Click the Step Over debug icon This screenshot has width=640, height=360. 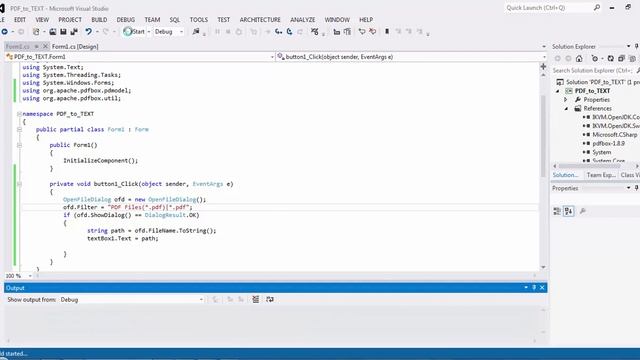click(x=289, y=31)
